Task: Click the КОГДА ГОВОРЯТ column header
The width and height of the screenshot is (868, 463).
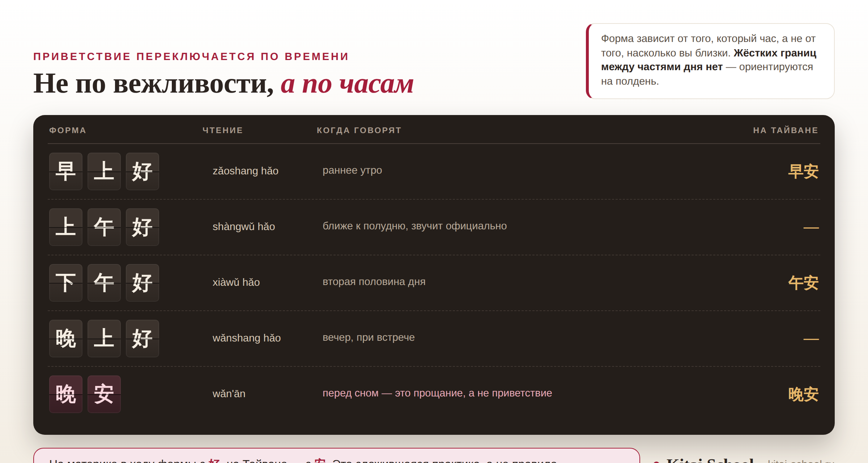Action: [359, 130]
